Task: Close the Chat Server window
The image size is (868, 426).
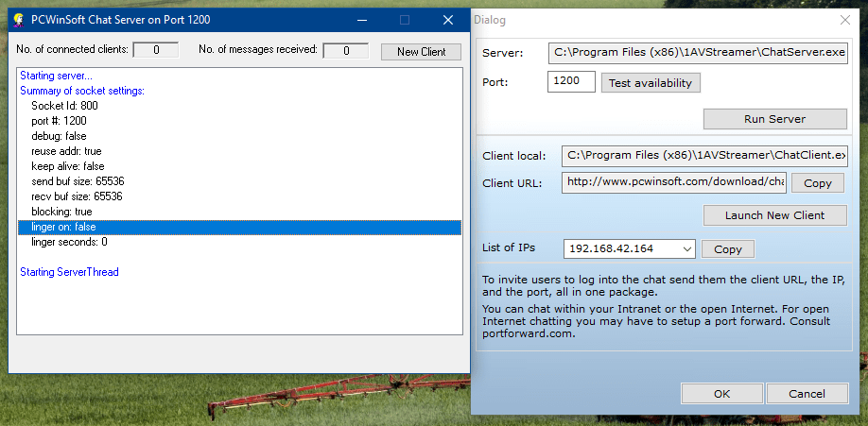Action: point(448,21)
